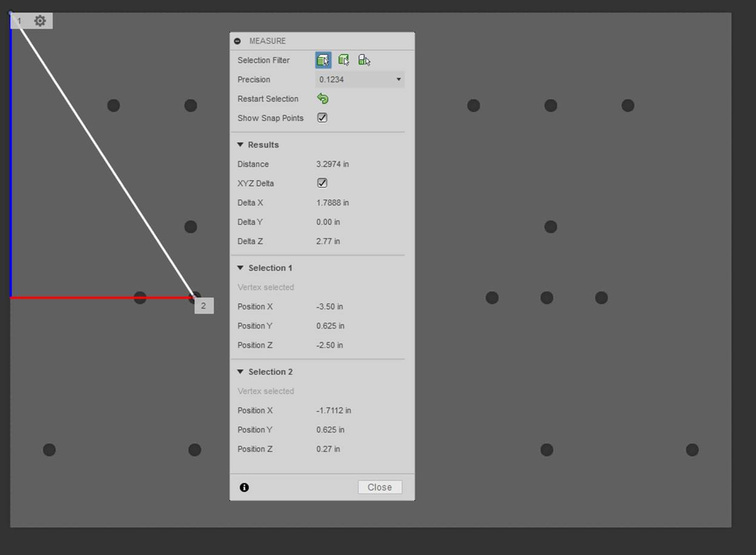Click the red Delta X measurement line
Image resolution: width=756 pixels, height=555 pixels.
click(x=73, y=297)
